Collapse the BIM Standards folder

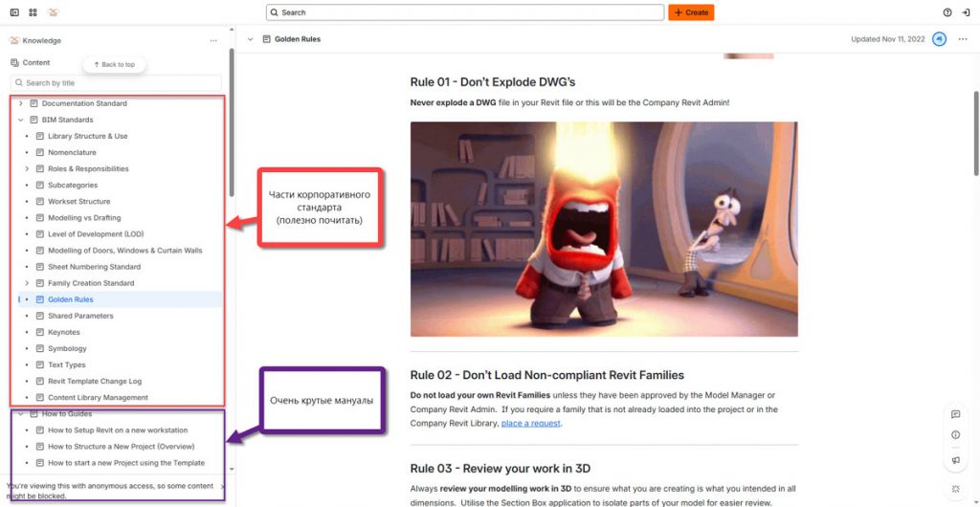pyautogui.click(x=21, y=120)
